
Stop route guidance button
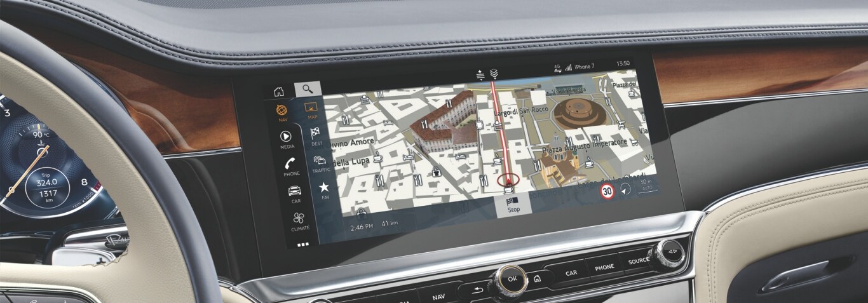(x=513, y=205)
